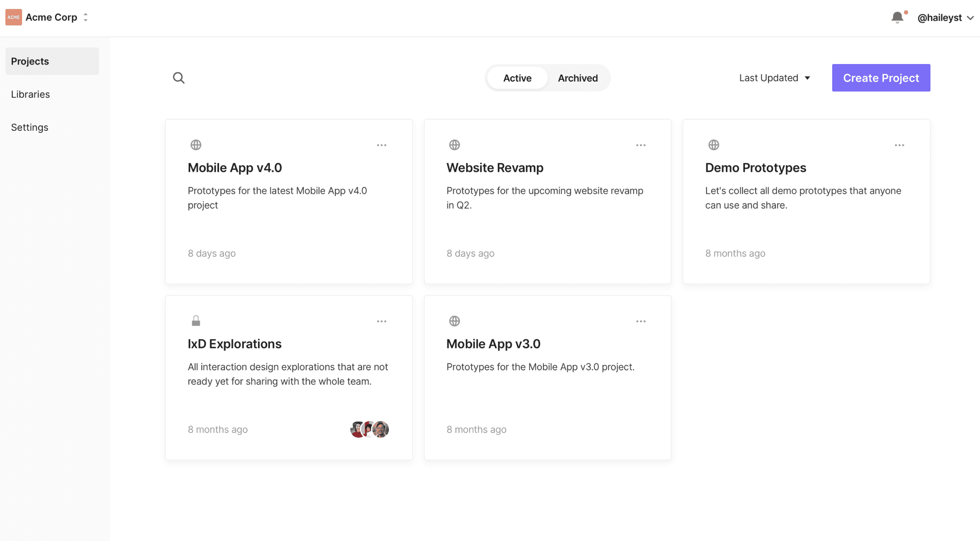This screenshot has width=980, height=541.
Task: Switch to the Archived projects view
Action: click(578, 78)
